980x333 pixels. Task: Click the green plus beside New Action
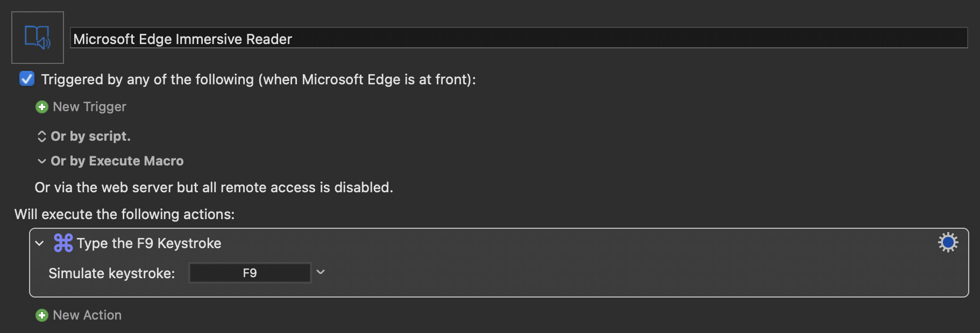pyautogui.click(x=42, y=315)
